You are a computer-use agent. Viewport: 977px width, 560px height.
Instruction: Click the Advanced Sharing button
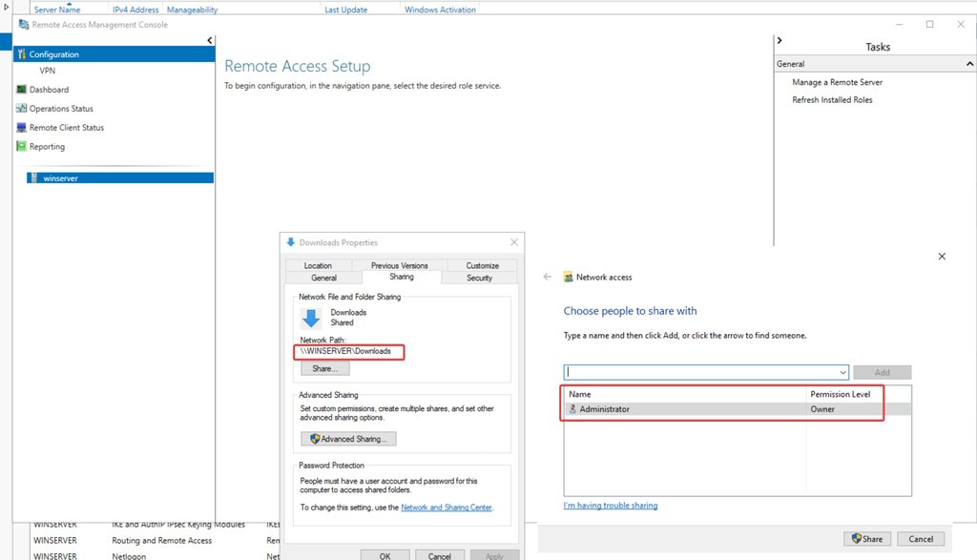pyautogui.click(x=348, y=439)
